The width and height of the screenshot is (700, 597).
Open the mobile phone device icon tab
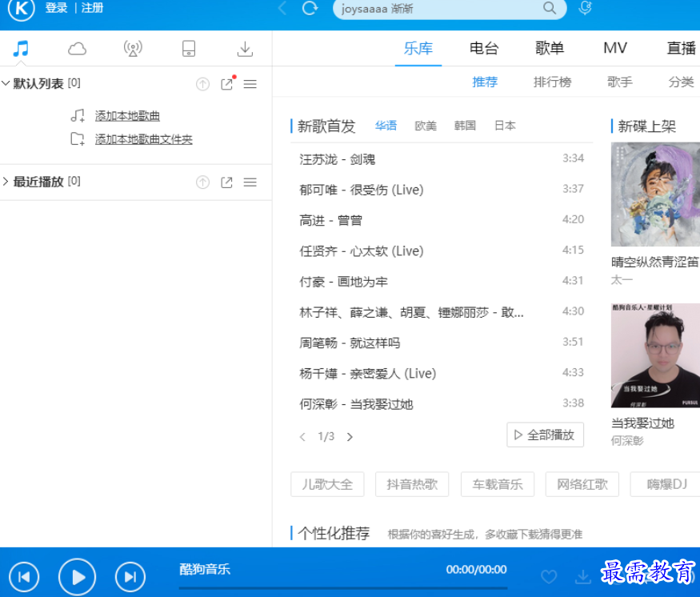point(189,48)
